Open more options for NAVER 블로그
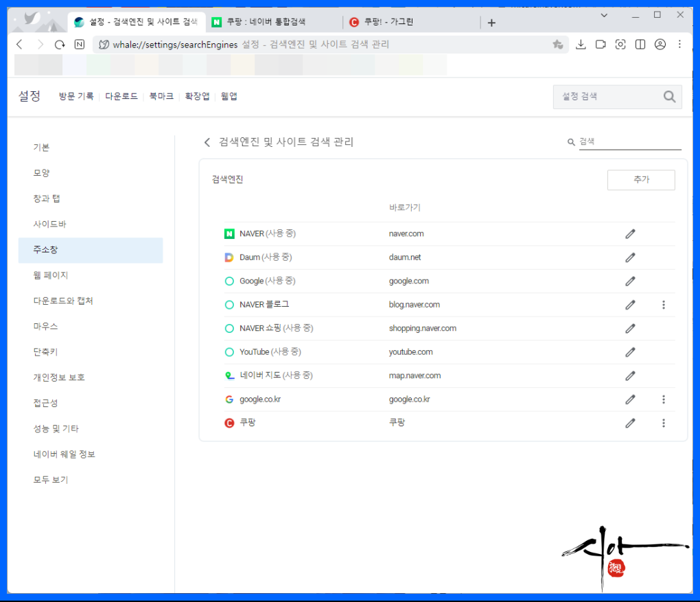Screen dimensions: 700x602 [x=664, y=305]
